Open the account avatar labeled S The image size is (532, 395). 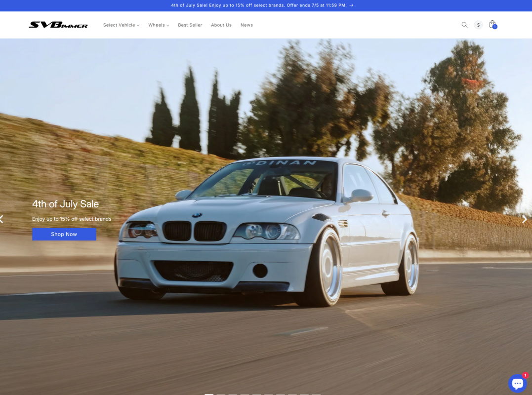478,25
